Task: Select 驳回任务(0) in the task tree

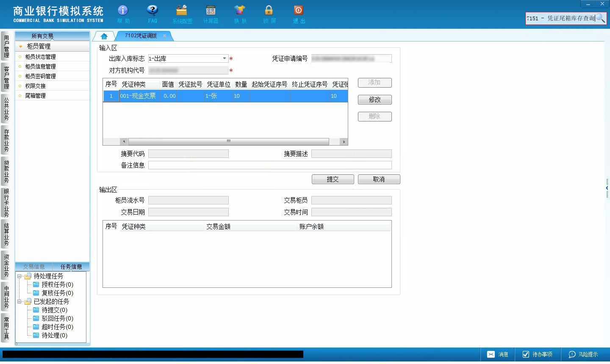Action: coord(57,318)
